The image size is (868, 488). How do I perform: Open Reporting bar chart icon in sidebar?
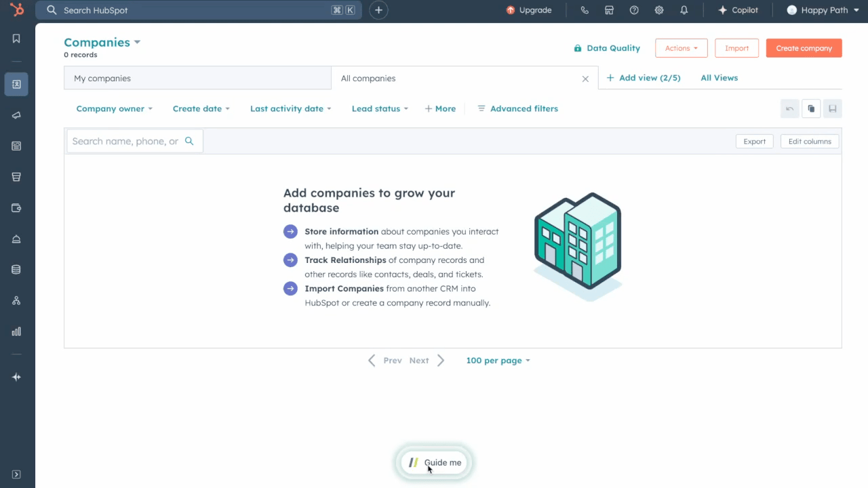16,331
